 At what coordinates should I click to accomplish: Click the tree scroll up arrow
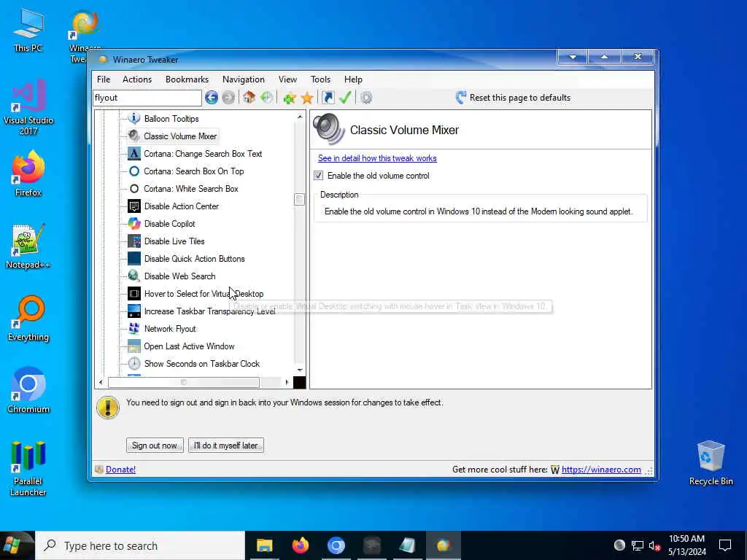pos(300,117)
